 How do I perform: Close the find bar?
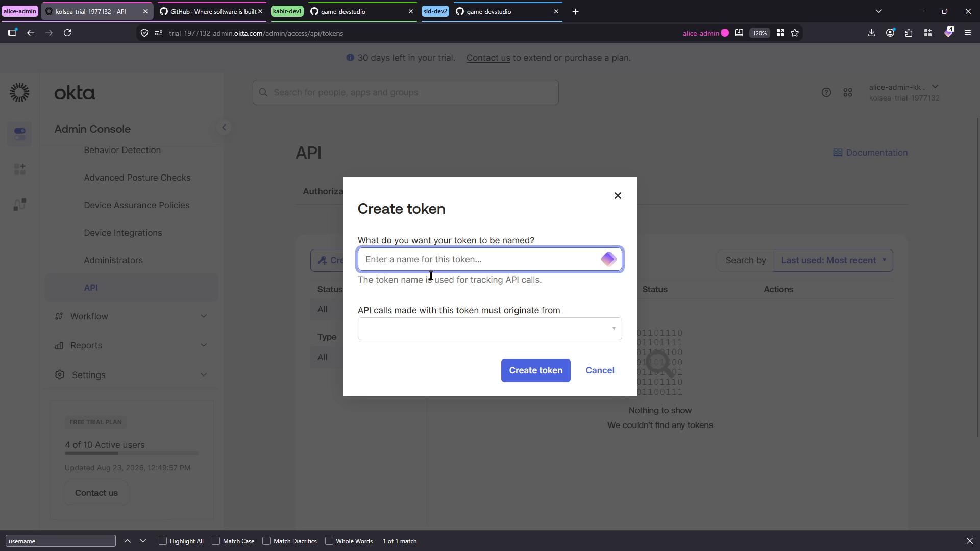pos(969,541)
